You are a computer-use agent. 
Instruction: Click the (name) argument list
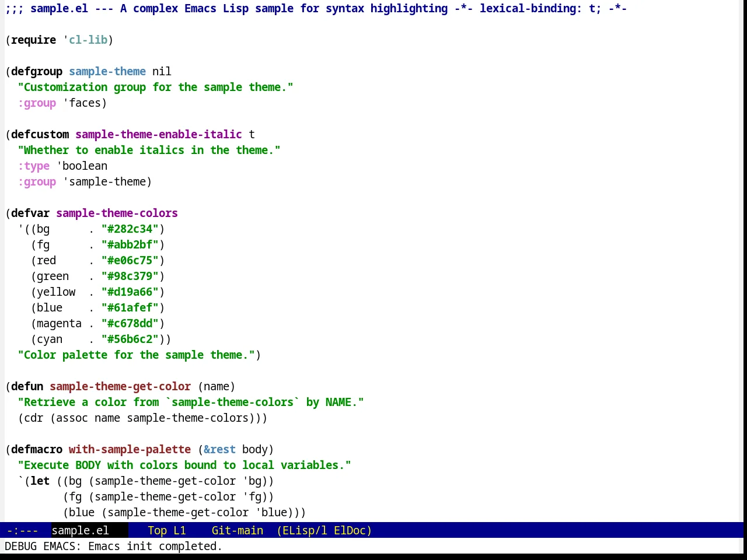[x=217, y=386]
